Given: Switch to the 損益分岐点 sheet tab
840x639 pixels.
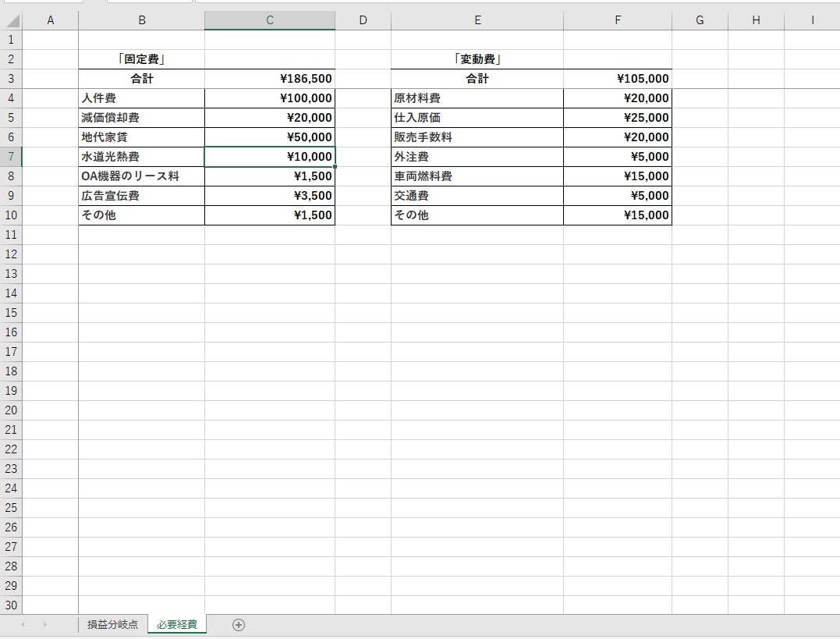Looking at the screenshot, I should coord(112,624).
